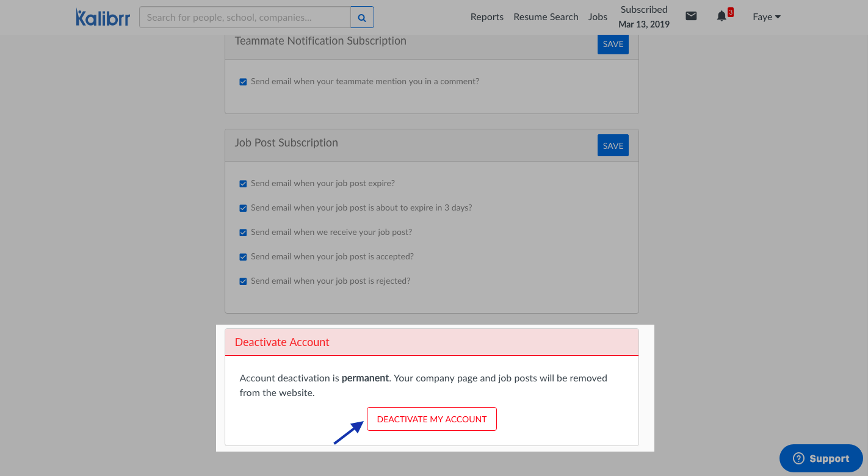Click the Kalibrr logo
Viewport: 868px width, 476px height.
(x=103, y=17)
